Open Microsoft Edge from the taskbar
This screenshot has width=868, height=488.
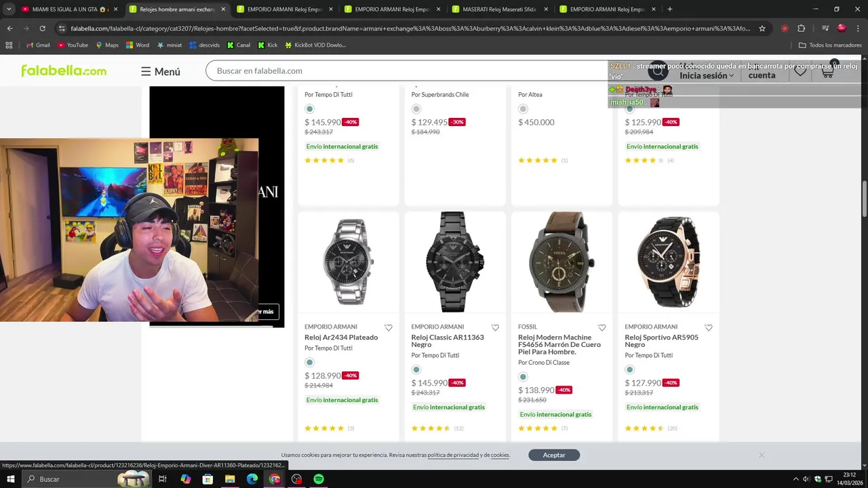tap(252, 479)
